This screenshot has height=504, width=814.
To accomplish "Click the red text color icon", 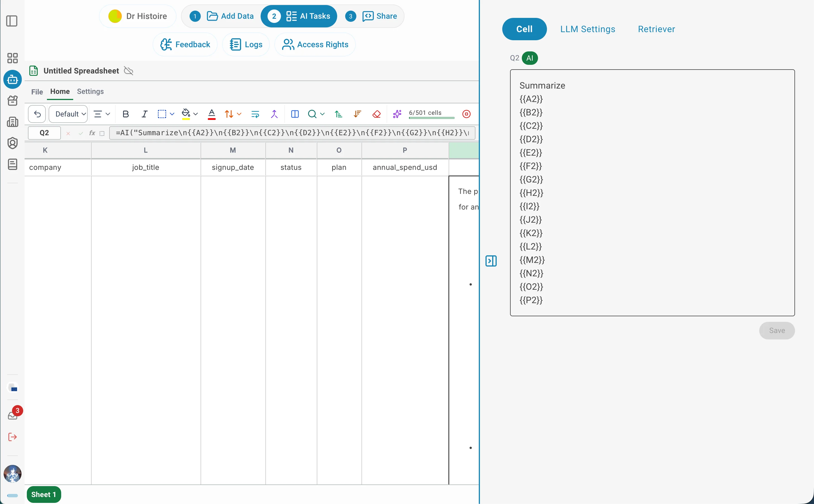I will 211,114.
